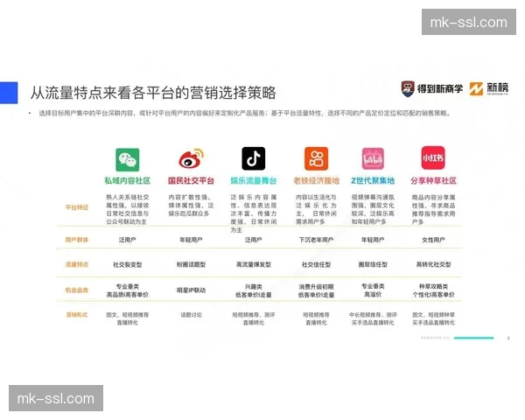Screen dimensions: 525x420
Task: Click the row label 机会品类
Action: 77,290
